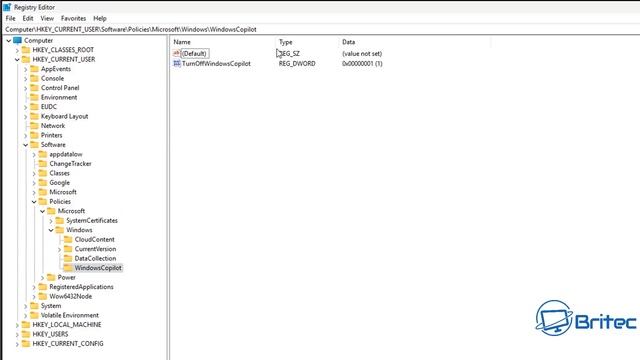Click the REG_DWORD type cell
Image resolution: width=640 pixels, height=360 pixels.
[x=297, y=63]
